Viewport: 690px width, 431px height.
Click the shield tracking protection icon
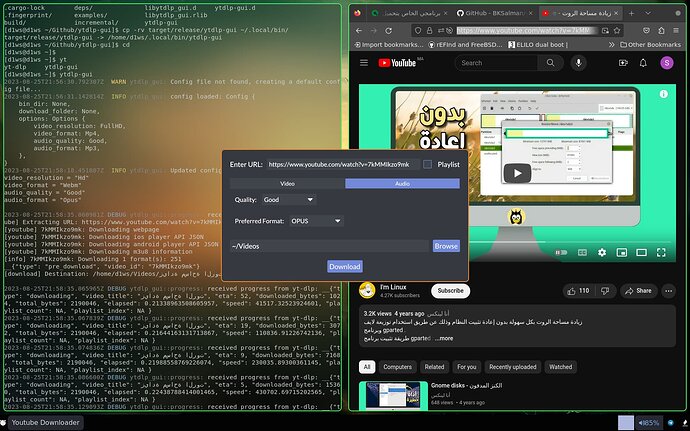point(418,30)
